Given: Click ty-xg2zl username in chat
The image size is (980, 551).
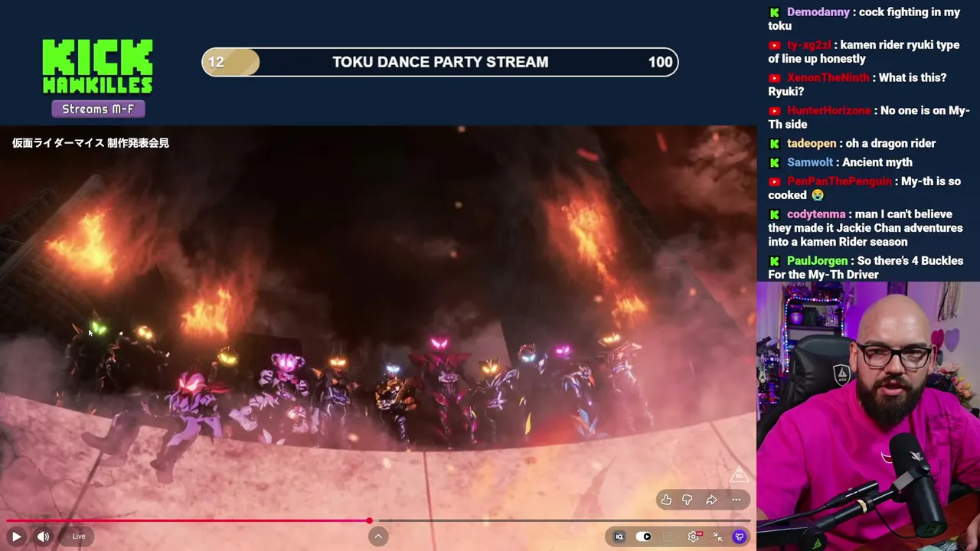Looking at the screenshot, I should pyautogui.click(x=809, y=45).
